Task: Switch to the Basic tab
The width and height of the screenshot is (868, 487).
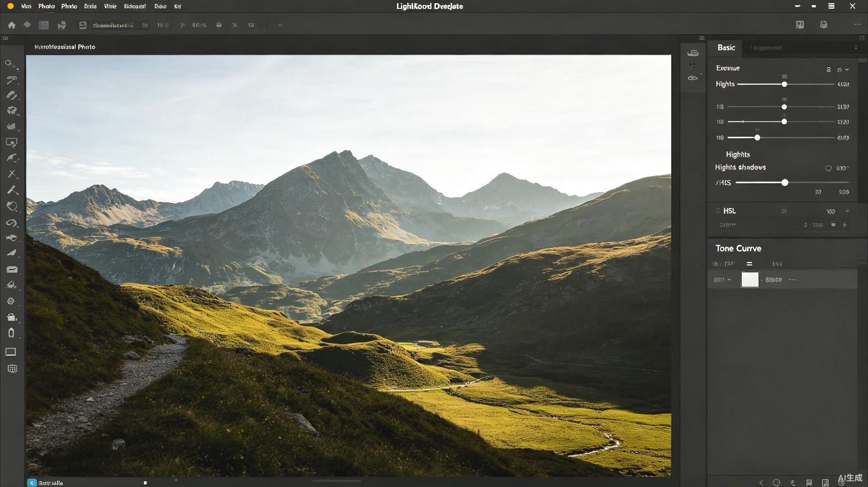Action: (x=727, y=48)
